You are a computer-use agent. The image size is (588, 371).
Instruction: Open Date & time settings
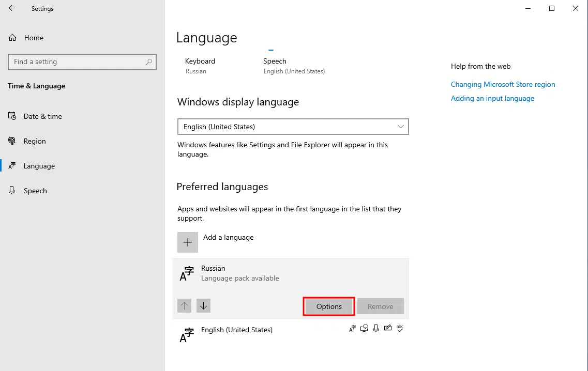(x=42, y=116)
